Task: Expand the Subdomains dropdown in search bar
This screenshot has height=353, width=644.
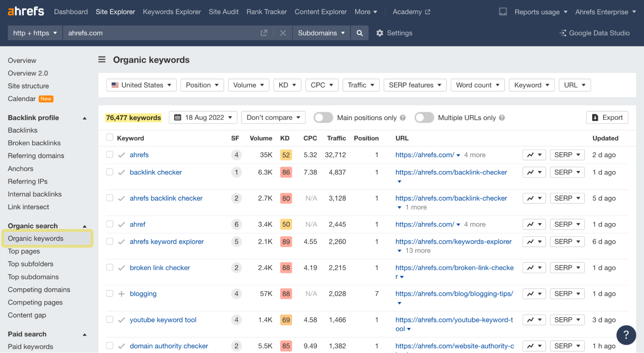Action: pos(321,33)
